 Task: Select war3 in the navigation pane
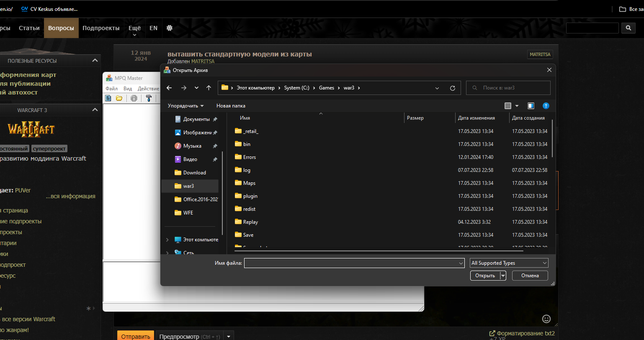click(x=190, y=186)
